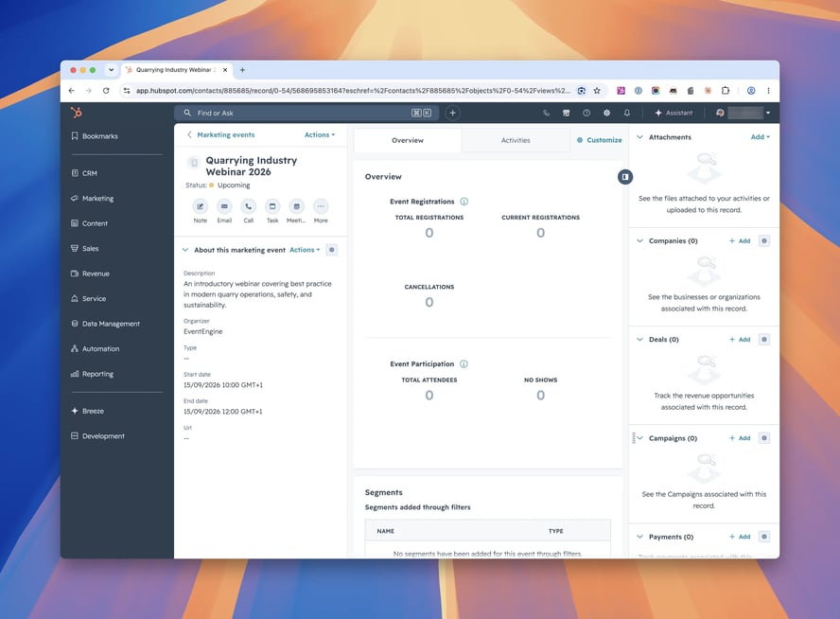Toggle the right sidebar collapse button

coord(624,177)
